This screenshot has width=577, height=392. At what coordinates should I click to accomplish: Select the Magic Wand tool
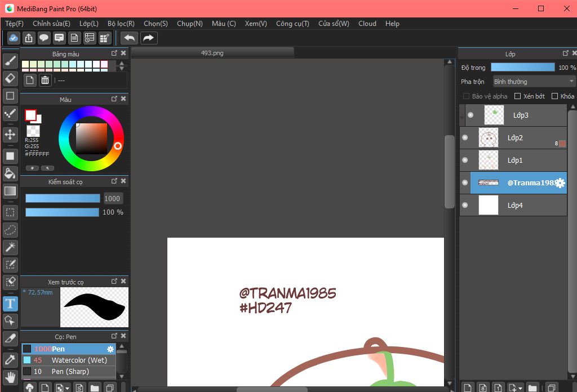click(x=10, y=247)
